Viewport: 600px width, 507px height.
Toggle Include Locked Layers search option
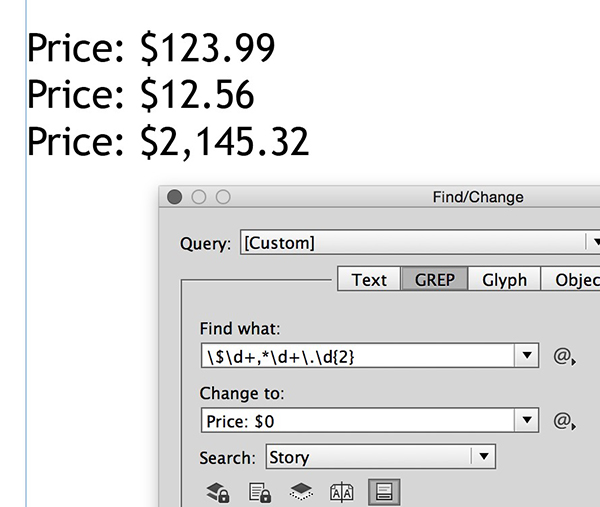218,492
